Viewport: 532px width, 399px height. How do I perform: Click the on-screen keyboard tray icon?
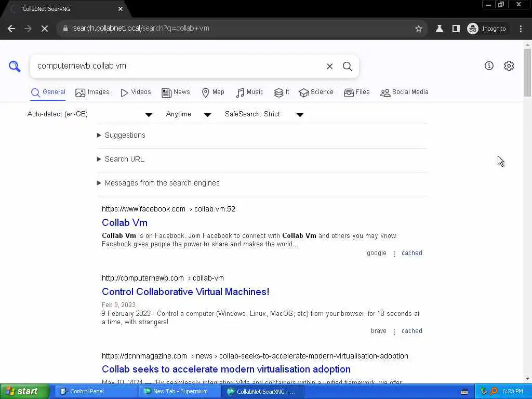tap(464, 392)
